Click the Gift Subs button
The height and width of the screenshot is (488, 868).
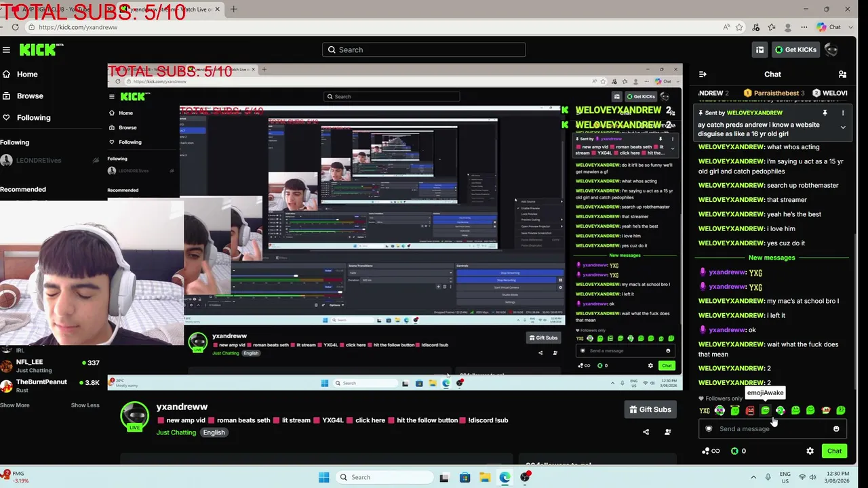click(x=650, y=409)
